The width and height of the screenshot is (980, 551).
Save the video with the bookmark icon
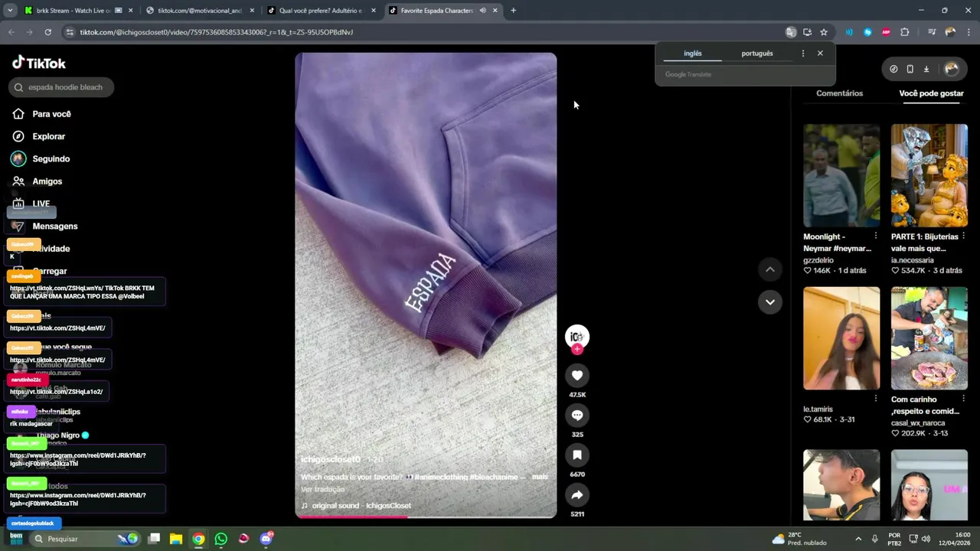pos(577,455)
